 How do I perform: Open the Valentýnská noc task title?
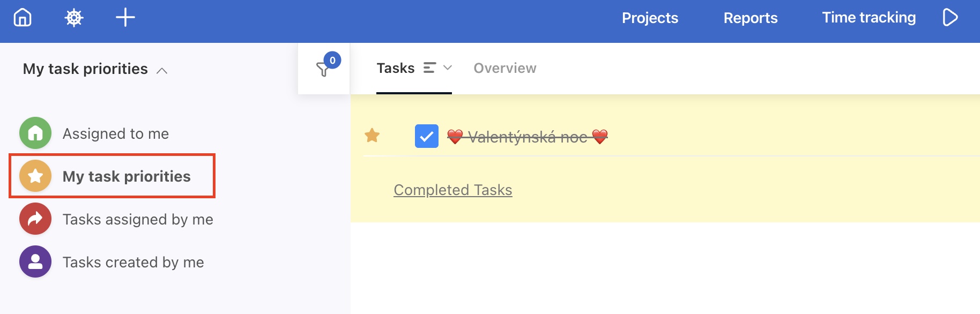528,137
